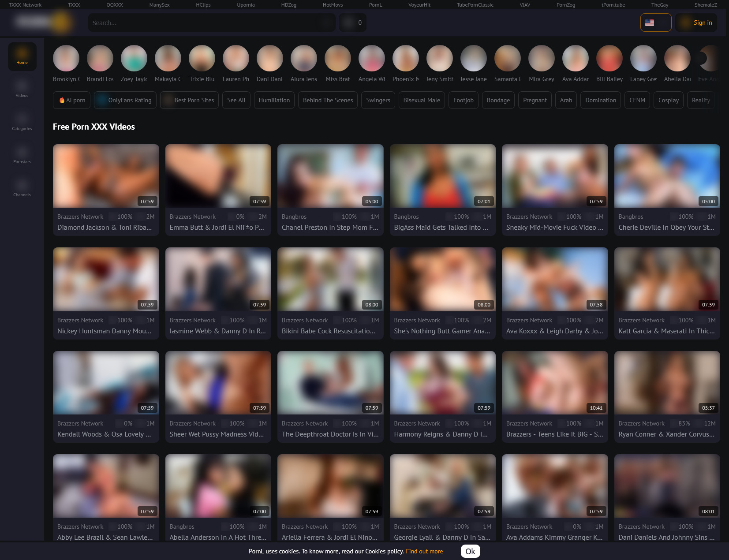Open Harmony Reigns & Danny D video title
This screenshot has height=560, width=729.
pos(441,434)
